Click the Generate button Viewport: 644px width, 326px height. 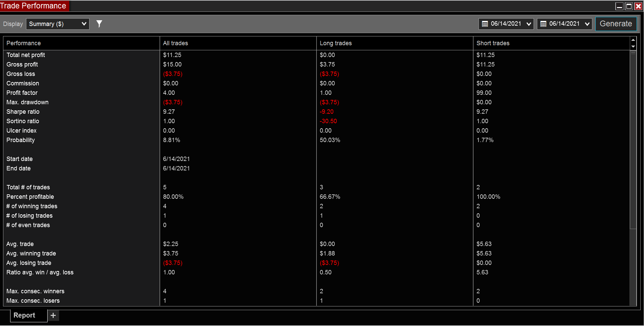(616, 24)
